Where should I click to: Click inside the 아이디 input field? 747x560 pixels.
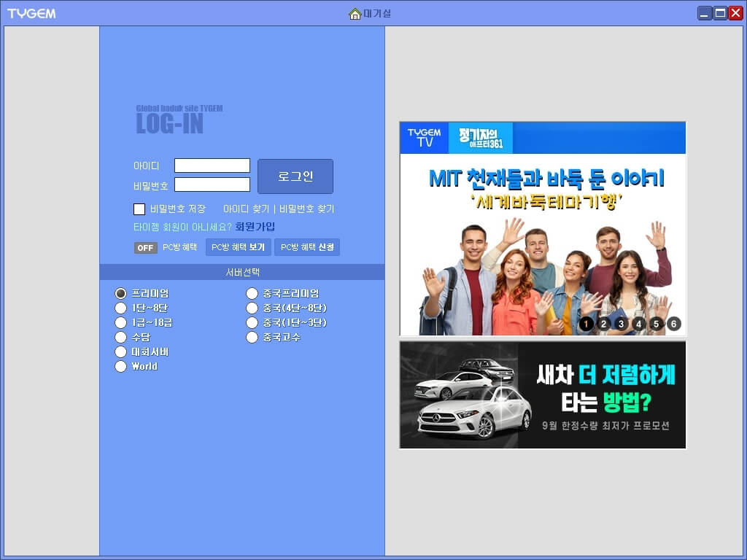[x=212, y=165]
